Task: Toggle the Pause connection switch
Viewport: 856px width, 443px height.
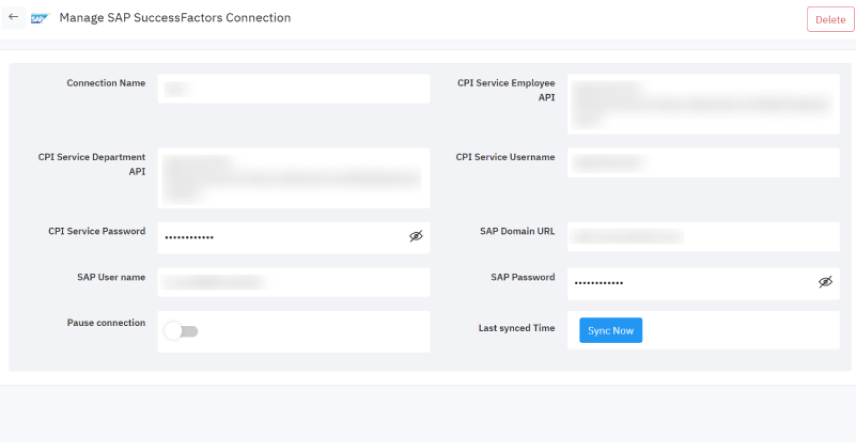Action: pos(181,331)
